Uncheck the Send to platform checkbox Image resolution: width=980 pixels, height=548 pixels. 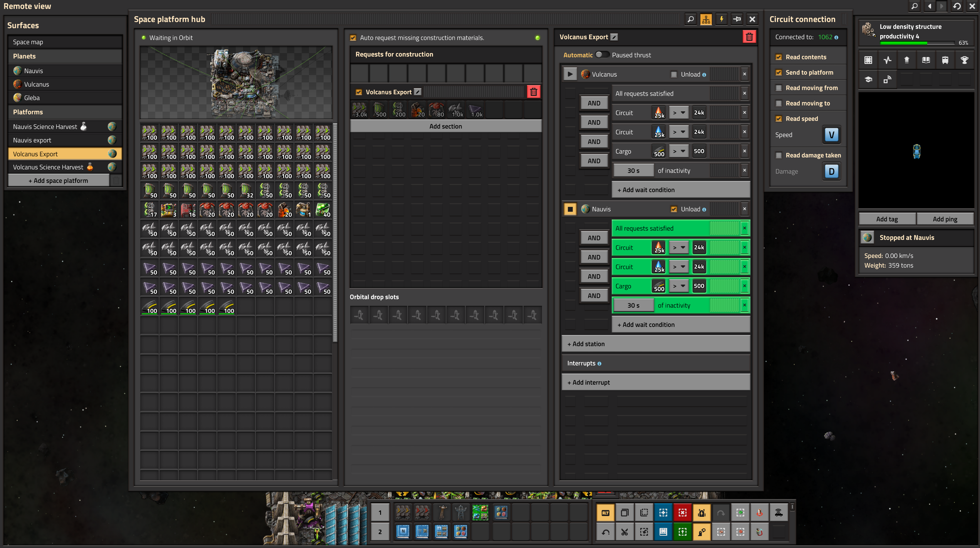point(779,72)
